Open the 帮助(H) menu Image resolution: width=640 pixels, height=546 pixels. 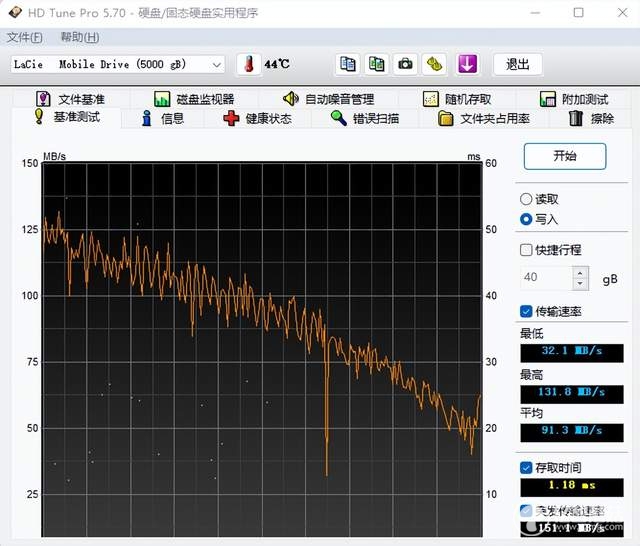[80, 38]
